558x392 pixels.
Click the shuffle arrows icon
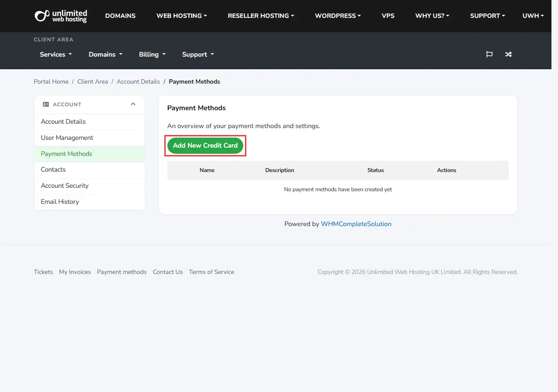[x=508, y=54]
